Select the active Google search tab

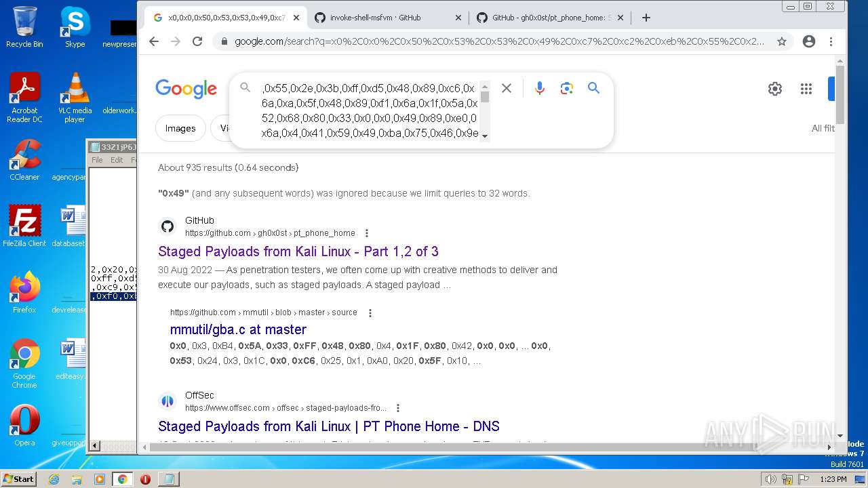point(226,18)
